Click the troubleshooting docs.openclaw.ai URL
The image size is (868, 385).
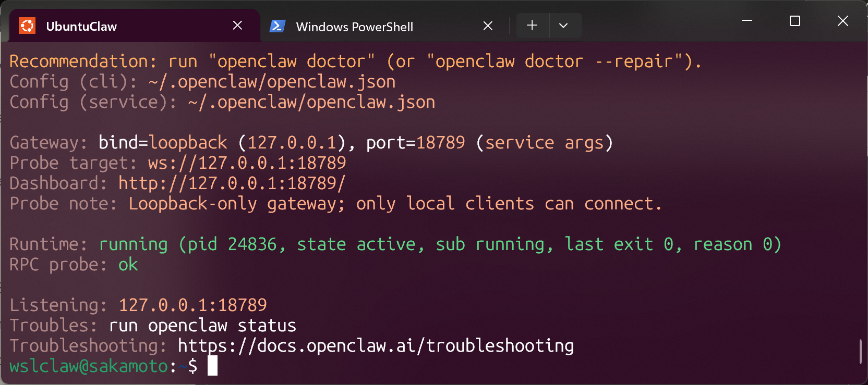pos(376,346)
